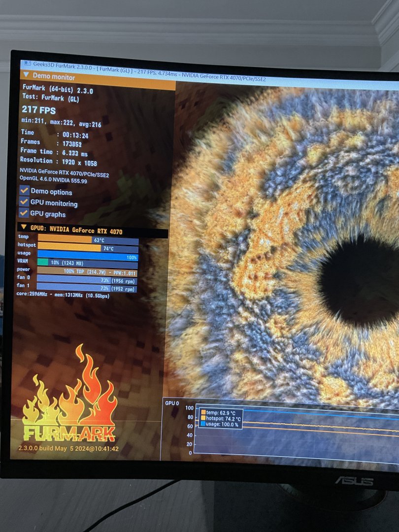
Task: Click the 100% usage bar
Action: click(x=88, y=257)
